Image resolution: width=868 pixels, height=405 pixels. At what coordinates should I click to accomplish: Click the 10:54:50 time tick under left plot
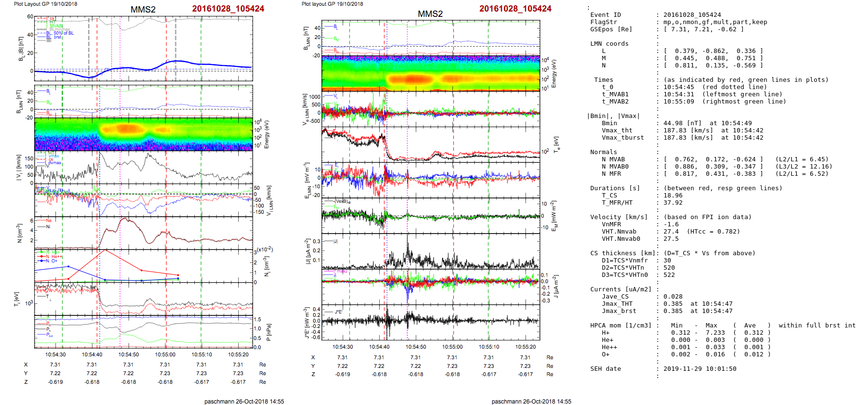(x=128, y=354)
